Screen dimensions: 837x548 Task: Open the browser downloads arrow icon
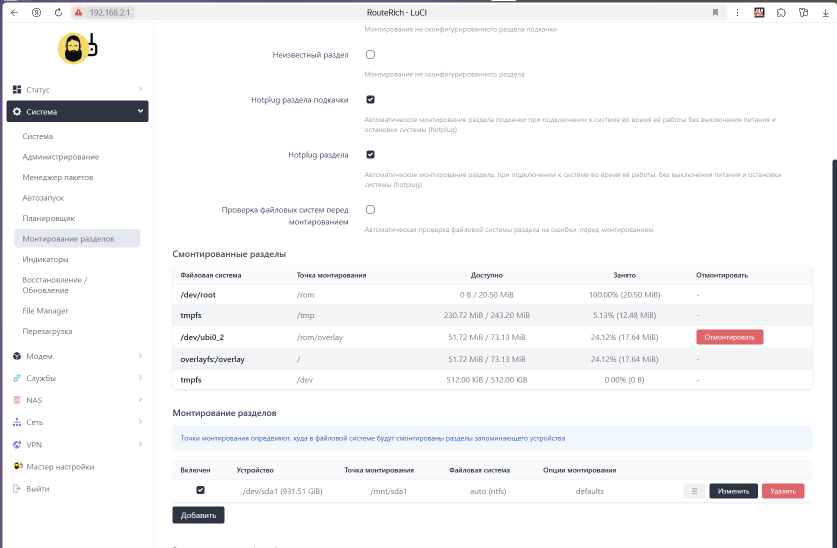pyautogui.click(x=825, y=13)
